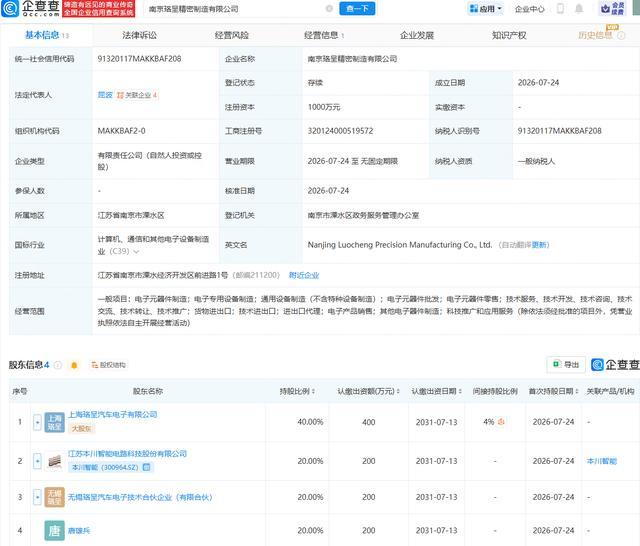640x546 pixels.
Task: Open 企业中心 in the header
Action: 529,9
